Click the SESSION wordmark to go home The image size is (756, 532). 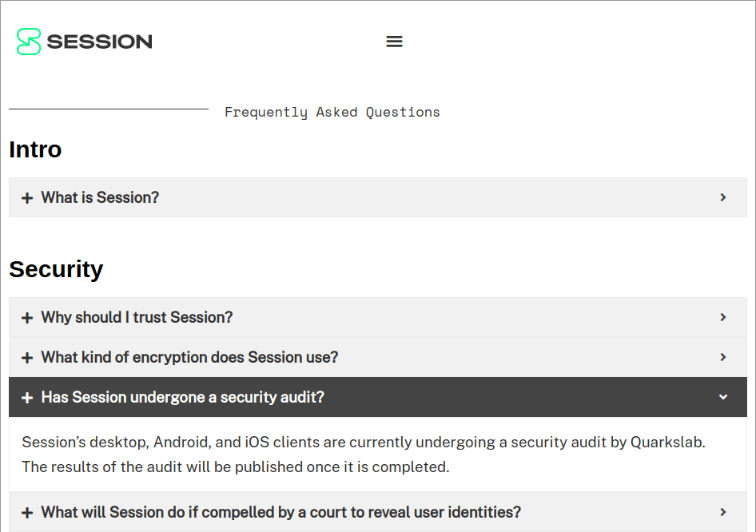[99, 42]
